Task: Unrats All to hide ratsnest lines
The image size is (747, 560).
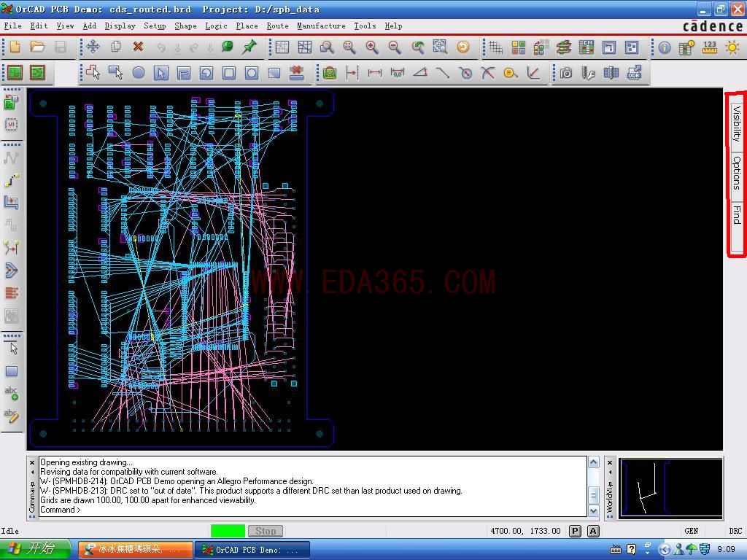Action: [x=305, y=47]
